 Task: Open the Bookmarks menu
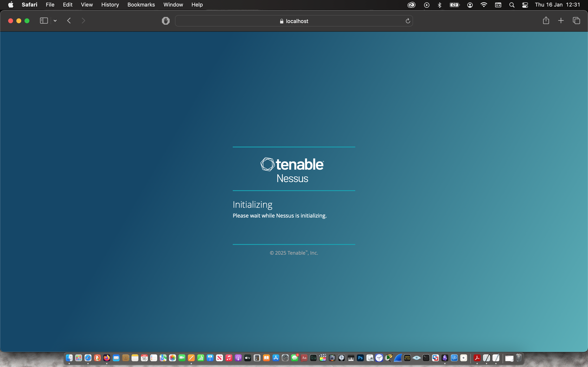[x=141, y=5]
